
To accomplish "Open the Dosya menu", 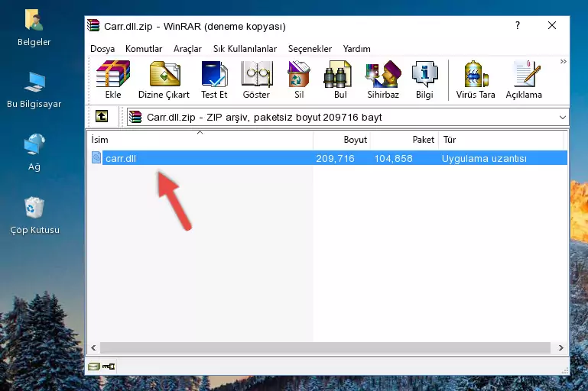I will click(x=102, y=49).
